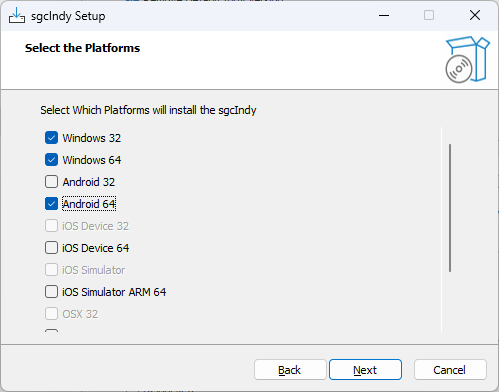The height and width of the screenshot is (392, 499).
Task: Close the sgcIndy Setup window
Action: (x=475, y=15)
